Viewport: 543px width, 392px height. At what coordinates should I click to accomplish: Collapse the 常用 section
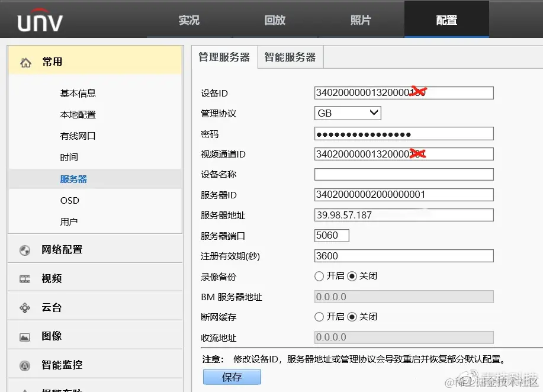pos(52,61)
